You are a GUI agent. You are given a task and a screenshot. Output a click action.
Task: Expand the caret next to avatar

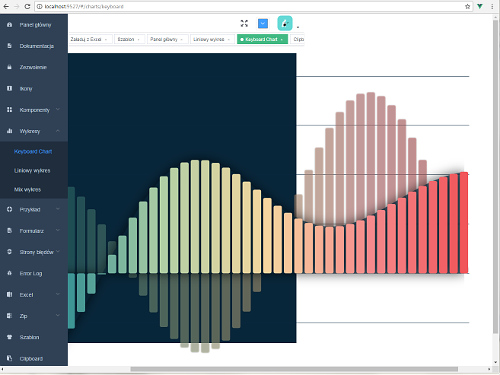pos(298,27)
